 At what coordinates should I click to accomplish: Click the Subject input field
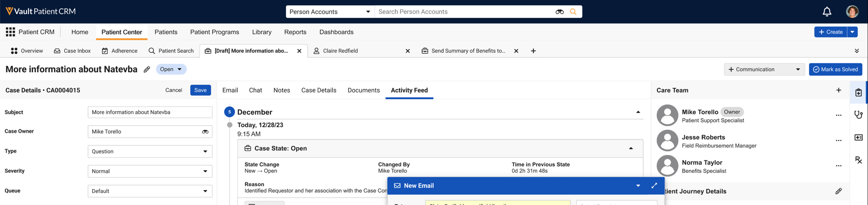pyautogui.click(x=150, y=112)
